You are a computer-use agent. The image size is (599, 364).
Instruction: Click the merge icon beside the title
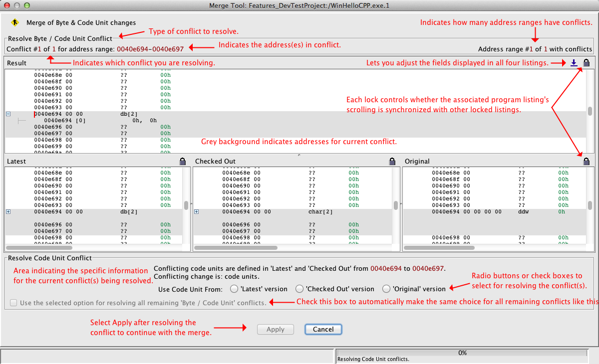(14, 22)
